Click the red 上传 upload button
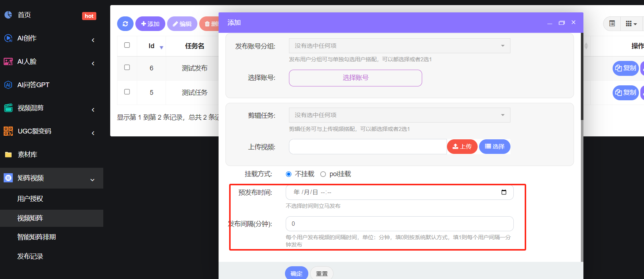Screen dimensions: 644x279 (462, 147)
